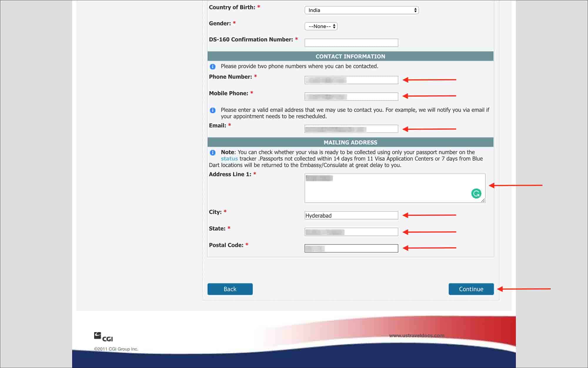The width and height of the screenshot is (588, 368).
Task: Click the Mobile Phone input field
Action: click(351, 96)
